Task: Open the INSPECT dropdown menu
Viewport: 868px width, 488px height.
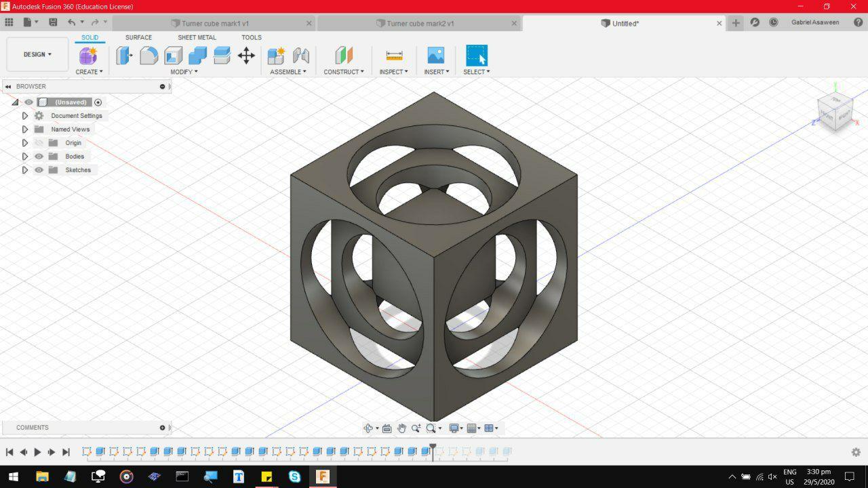Action: (x=394, y=72)
